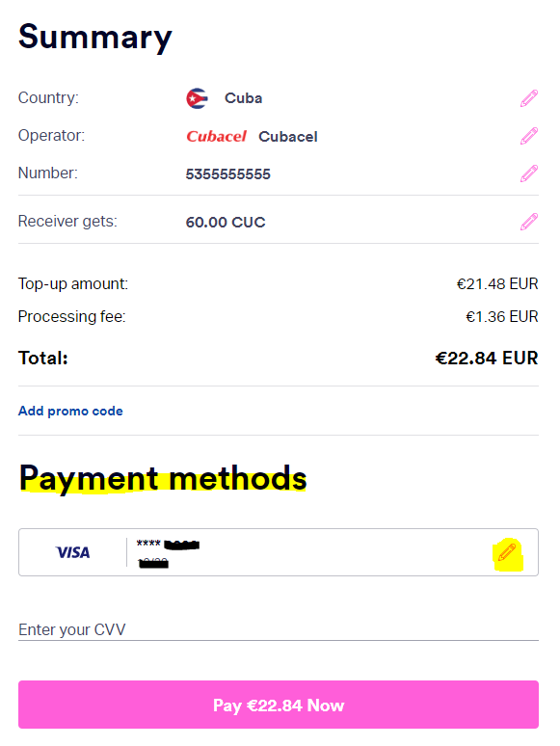Image resolution: width=560 pixels, height=746 pixels.
Task: Click the Visa card logo
Action: pos(73,552)
